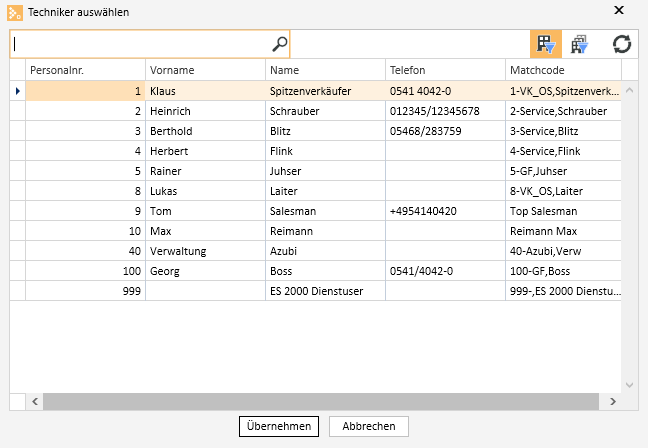
Task: Click the Laiter name cell
Action: point(325,191)
